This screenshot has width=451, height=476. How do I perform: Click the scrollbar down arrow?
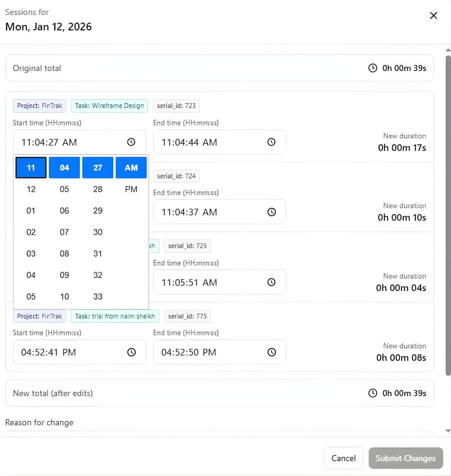[447, 431]
